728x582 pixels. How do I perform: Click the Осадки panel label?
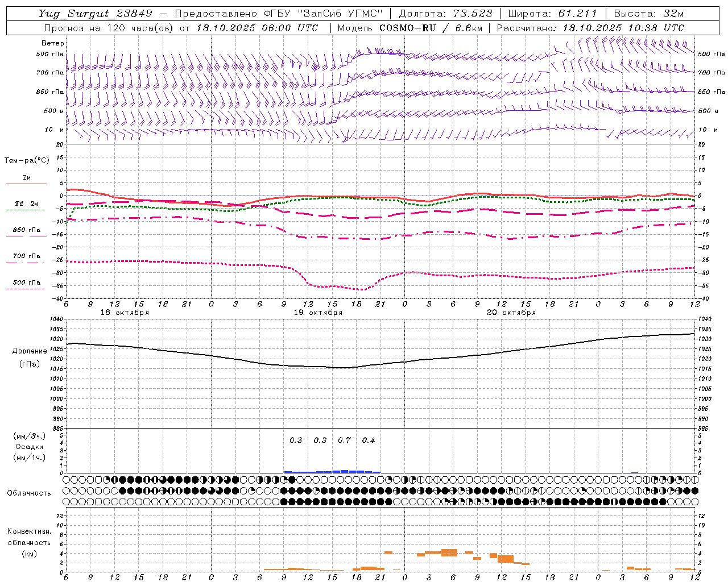click(30, 447)
